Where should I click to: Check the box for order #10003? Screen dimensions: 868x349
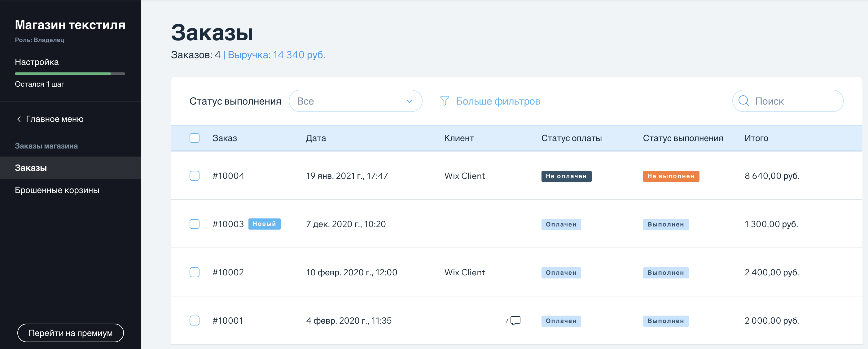pyautogui.click(x=195, y=224)
